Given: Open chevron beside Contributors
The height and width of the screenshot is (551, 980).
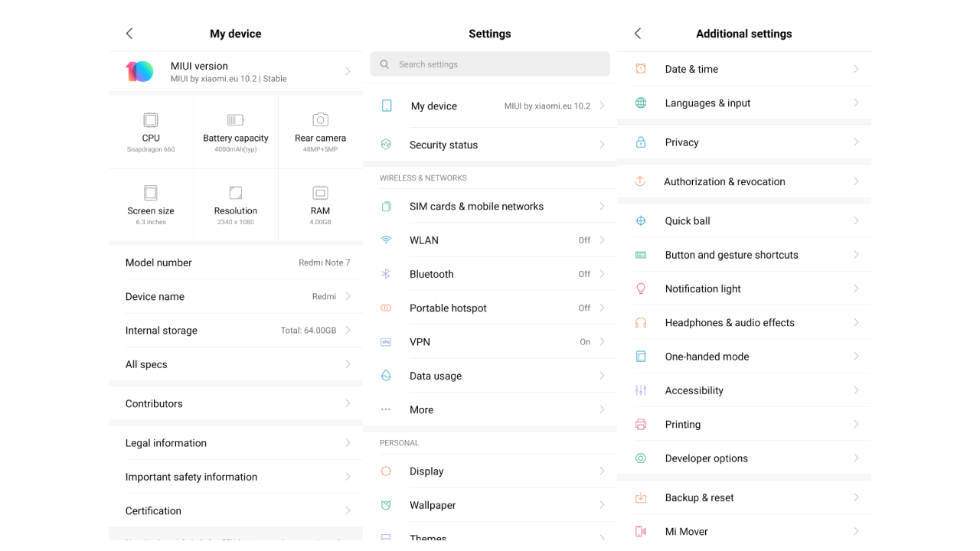Looking at the screenshot, I should pyautogui.click(x=348, y=403).
